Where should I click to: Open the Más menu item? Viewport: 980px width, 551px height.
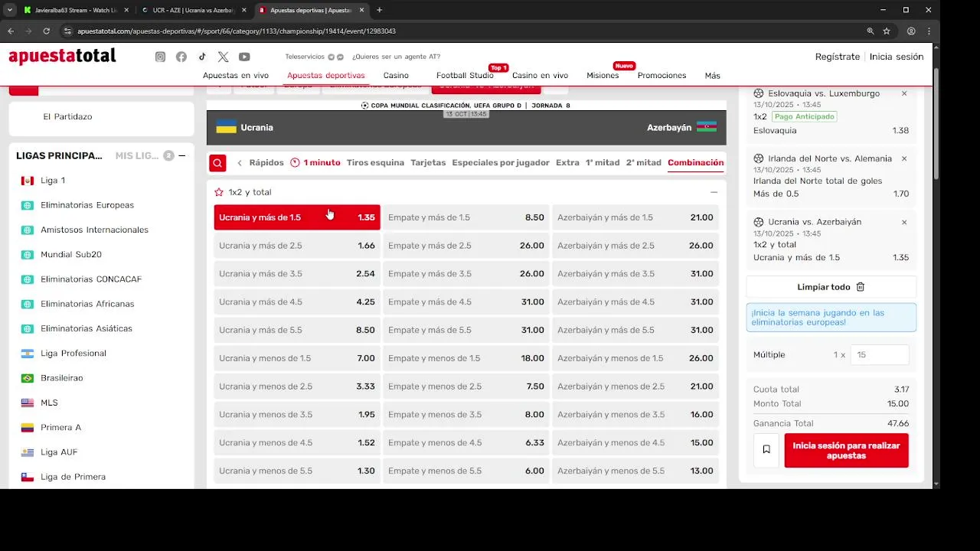click(713, 76)
